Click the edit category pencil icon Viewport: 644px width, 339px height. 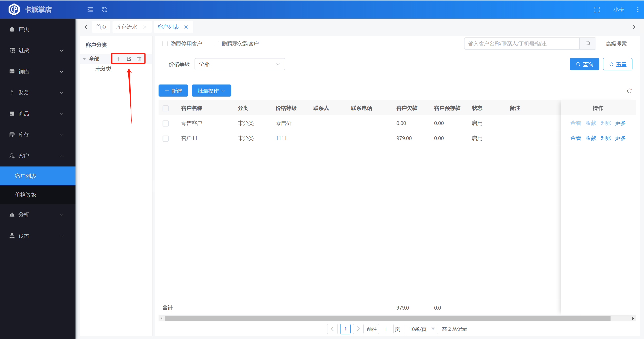[129, 59]
